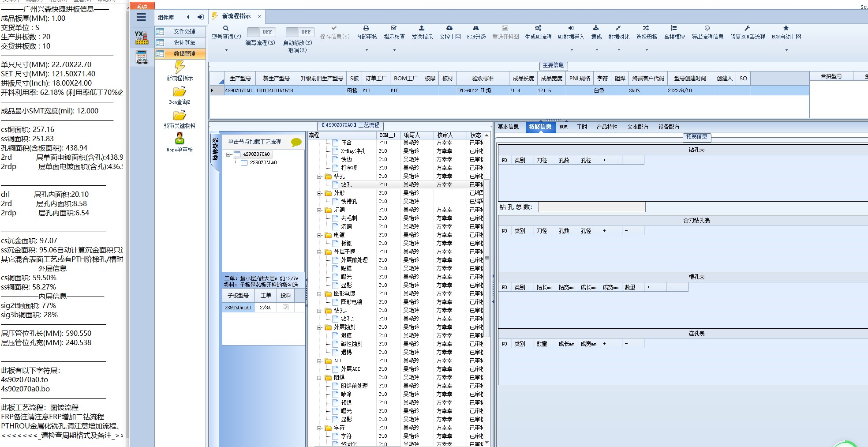Open the 设计算法 group in component library

(180, 43)
